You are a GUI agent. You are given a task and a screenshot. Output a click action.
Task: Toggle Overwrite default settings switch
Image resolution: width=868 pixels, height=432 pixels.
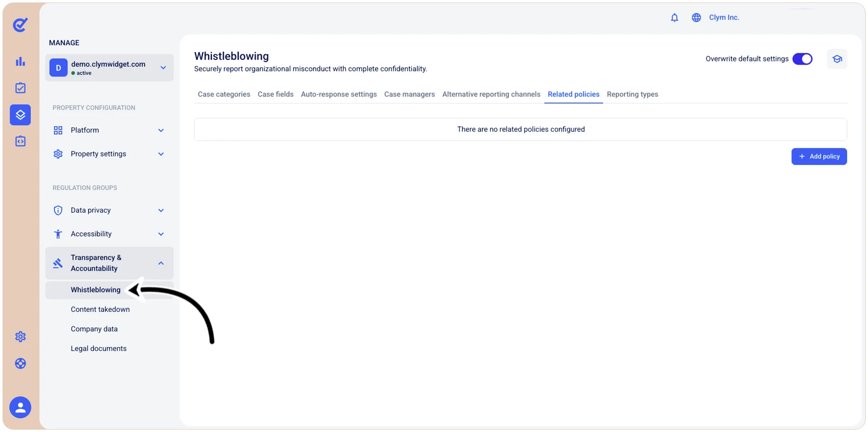802,59
